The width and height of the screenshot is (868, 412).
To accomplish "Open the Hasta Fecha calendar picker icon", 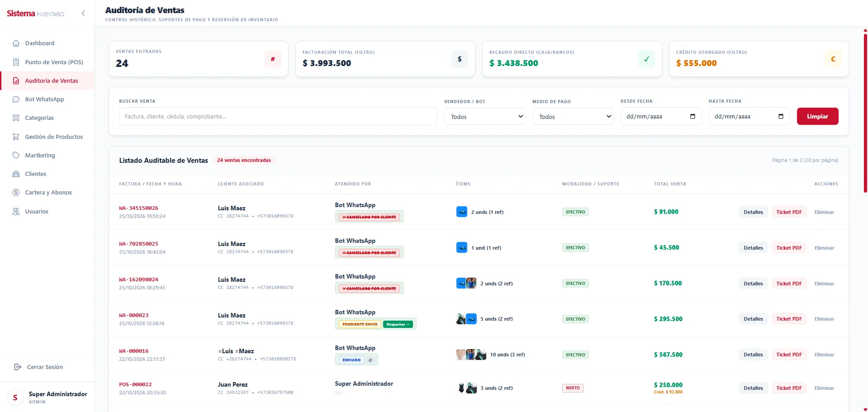I will coord(781,116).
